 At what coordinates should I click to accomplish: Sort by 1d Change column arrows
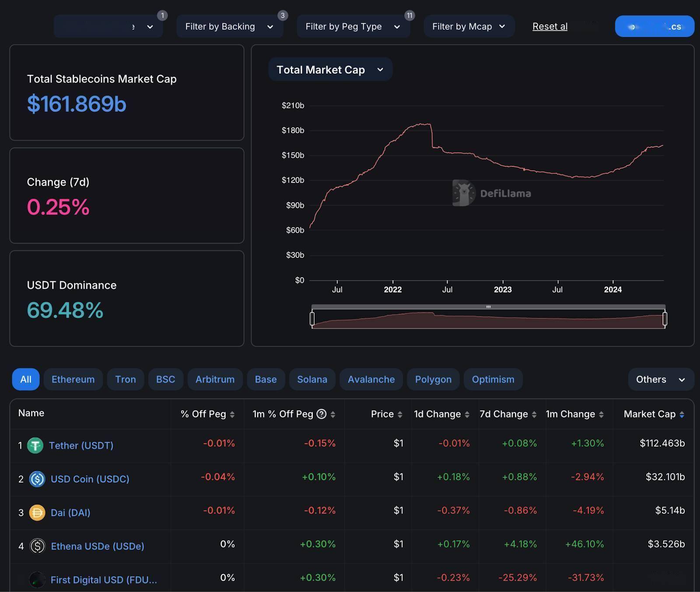[x=467, y=414]
